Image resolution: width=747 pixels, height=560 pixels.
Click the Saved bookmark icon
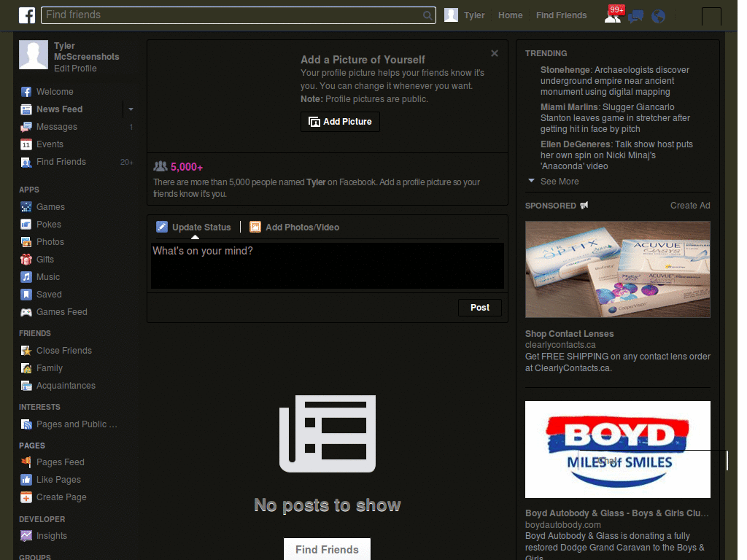pyautogui.click(x=26, y=295)
